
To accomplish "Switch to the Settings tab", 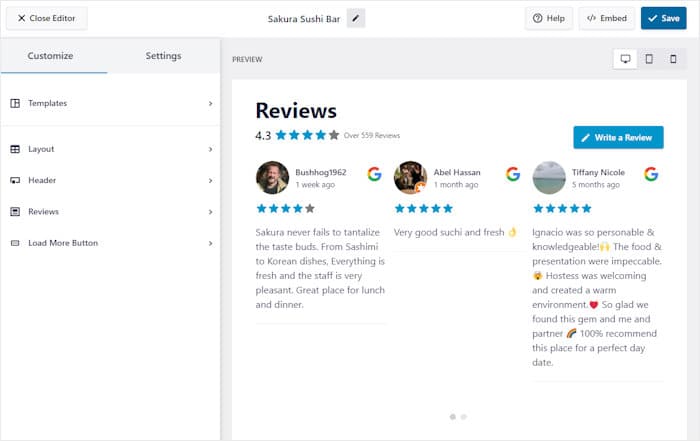I will (x=163, y=56).
